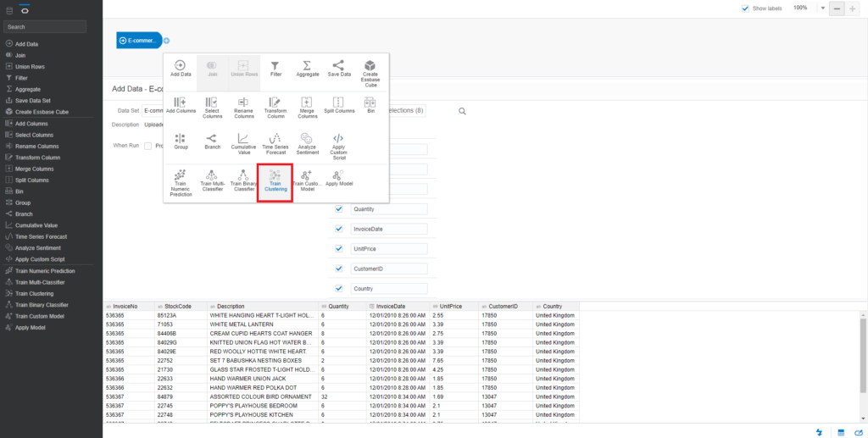Choose Select Columns in the popup menu
This screenshot has height=438, width=868.
tap(212, 108)
